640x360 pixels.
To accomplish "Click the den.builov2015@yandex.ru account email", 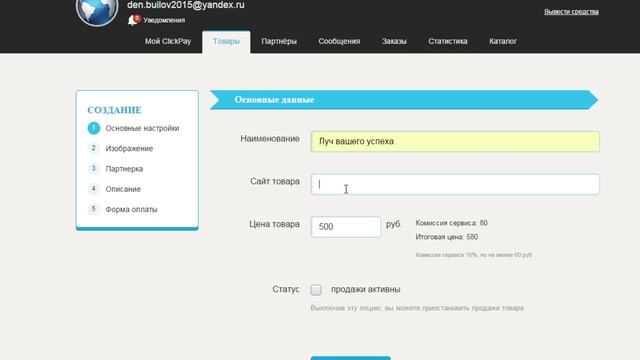I will click(186, 5).
